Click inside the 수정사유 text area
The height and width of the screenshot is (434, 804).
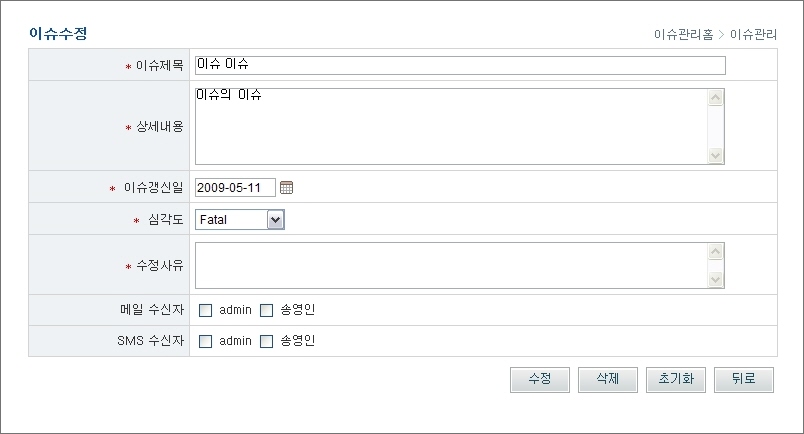pyautogui.click(x=450, y=265)
